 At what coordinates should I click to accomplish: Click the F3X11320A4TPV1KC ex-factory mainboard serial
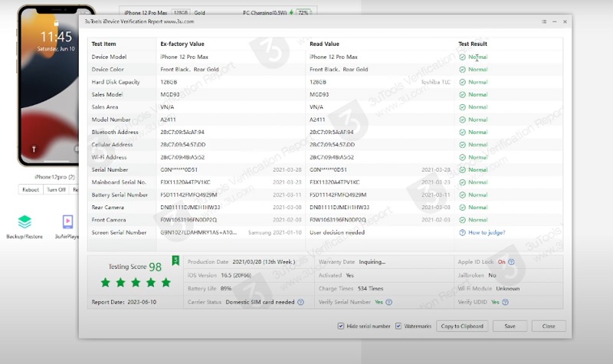(x=185, y=182)
